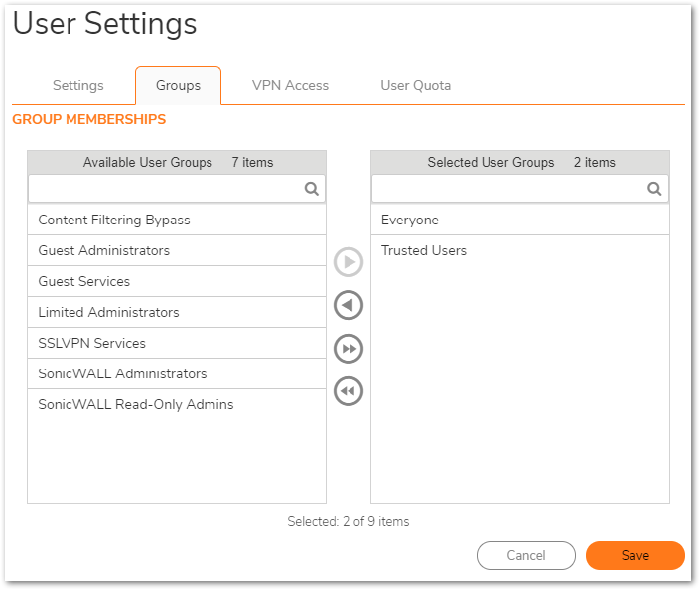The width and height of the screenshot is (700, 590).
Task: Focus the Selected User Groups search field
Action: (507, 189)
